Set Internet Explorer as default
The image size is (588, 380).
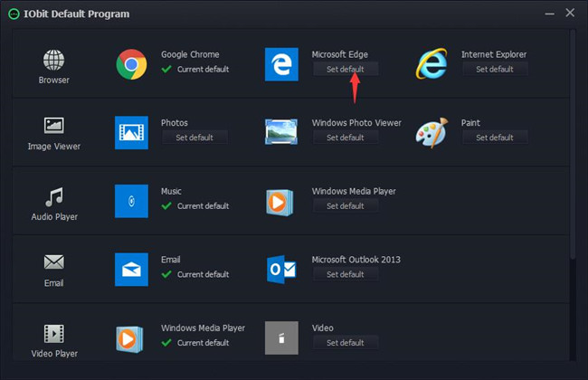coord(495,69)
